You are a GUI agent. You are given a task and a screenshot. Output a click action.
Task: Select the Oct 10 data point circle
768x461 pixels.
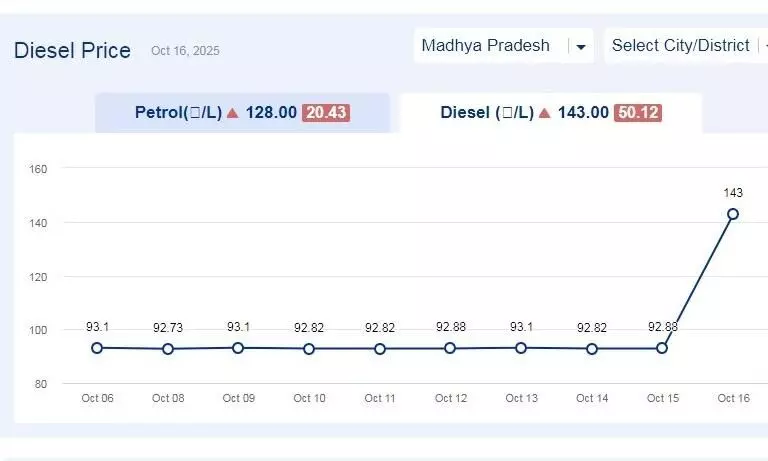click(x=309, y=349)
